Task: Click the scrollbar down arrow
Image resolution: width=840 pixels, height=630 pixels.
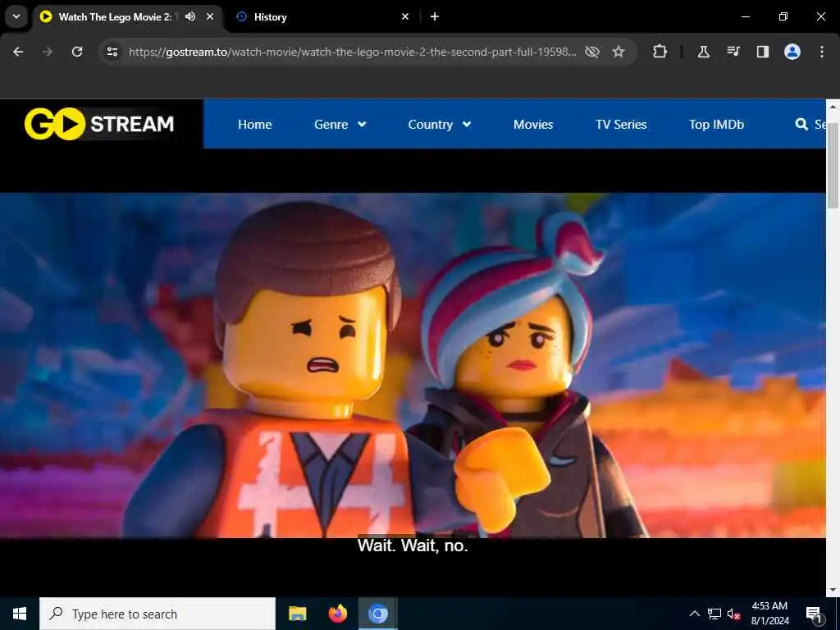Action: click(833, 589)
